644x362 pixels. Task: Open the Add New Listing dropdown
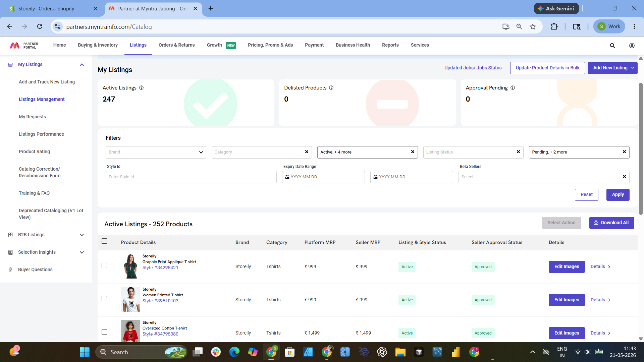612,68
